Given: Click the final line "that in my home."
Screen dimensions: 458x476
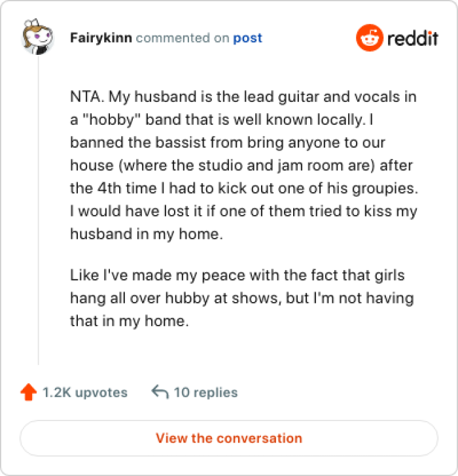Looking at the screenshot, I should 129,321.
